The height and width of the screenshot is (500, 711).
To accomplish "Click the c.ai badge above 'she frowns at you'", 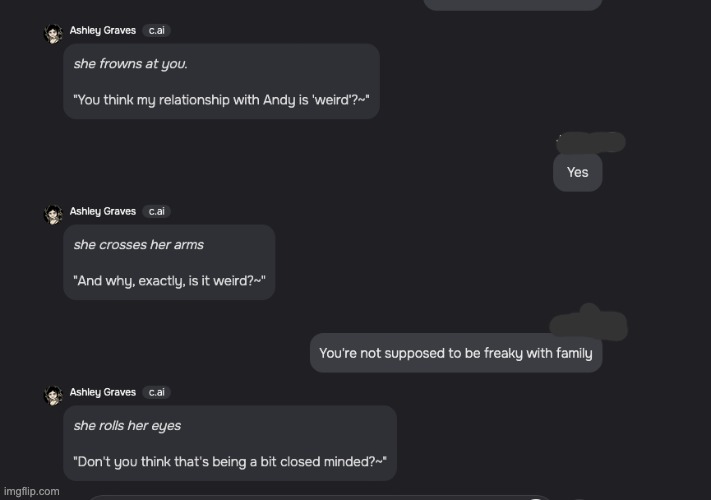I will [156, 30].
